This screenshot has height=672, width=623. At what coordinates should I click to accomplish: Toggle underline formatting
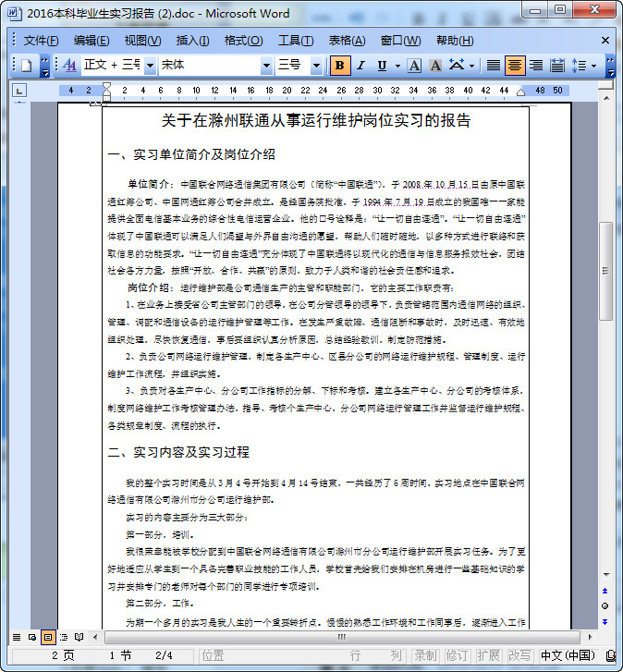[x=382, y=66]
